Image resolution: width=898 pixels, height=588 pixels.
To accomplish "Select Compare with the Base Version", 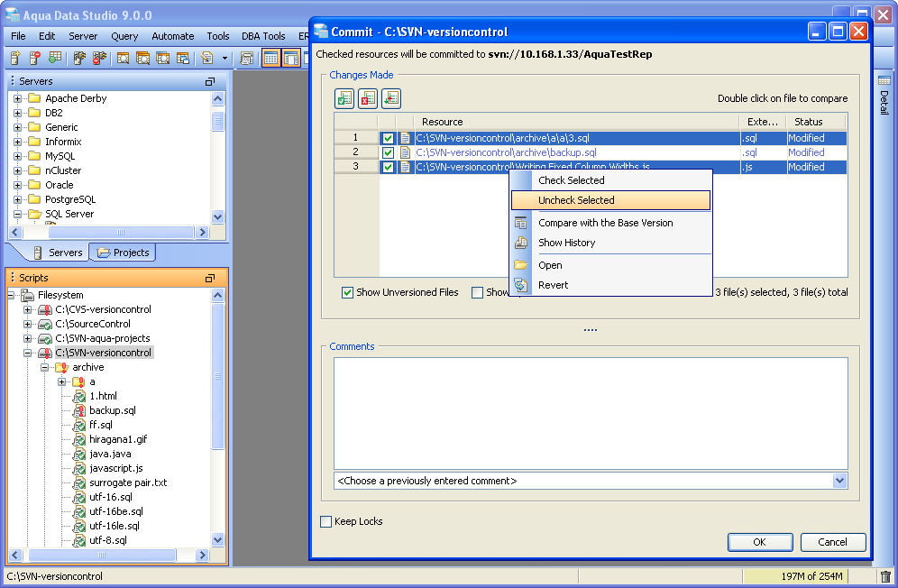I will [x=610, y=223].
